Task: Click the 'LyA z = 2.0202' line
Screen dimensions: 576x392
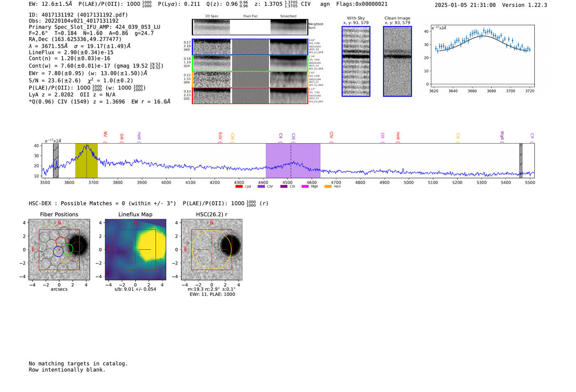Action: 72,95
